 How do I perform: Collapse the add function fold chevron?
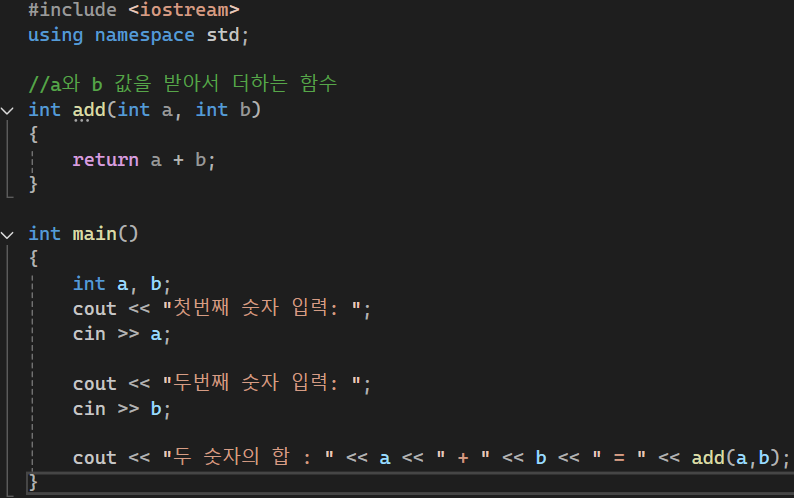7,110
